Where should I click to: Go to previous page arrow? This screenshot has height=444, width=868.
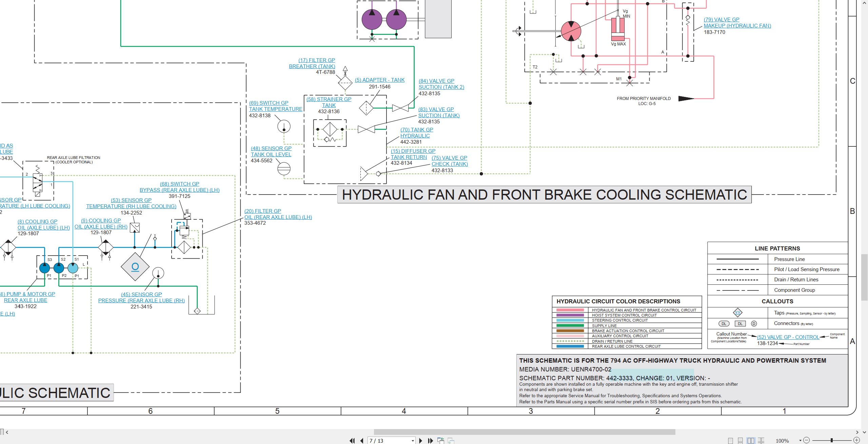coord(362,441)
